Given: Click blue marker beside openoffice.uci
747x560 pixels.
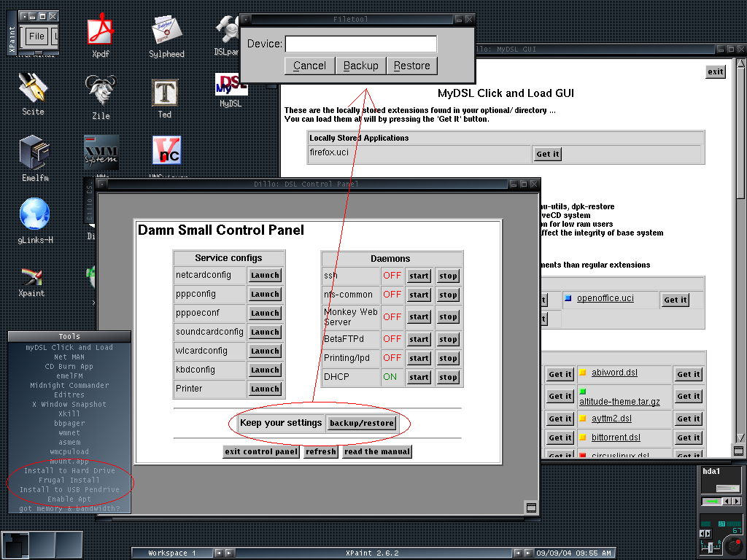Looking at the screenshot, I should (x=568, y=298).
